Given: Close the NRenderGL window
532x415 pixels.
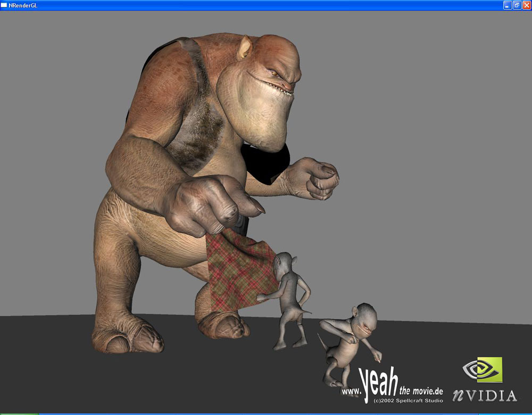Looking at the screenshot, I should (x=527, y=5).
